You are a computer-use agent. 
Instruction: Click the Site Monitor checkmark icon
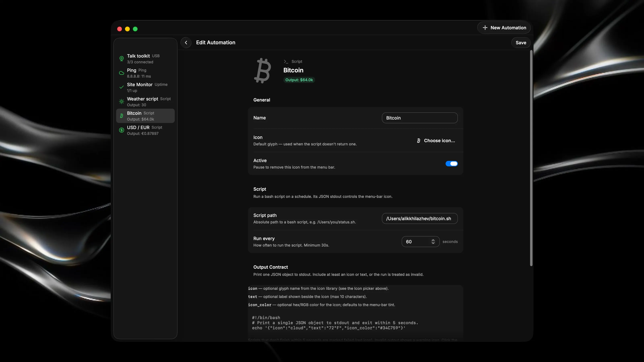[122, 87]
